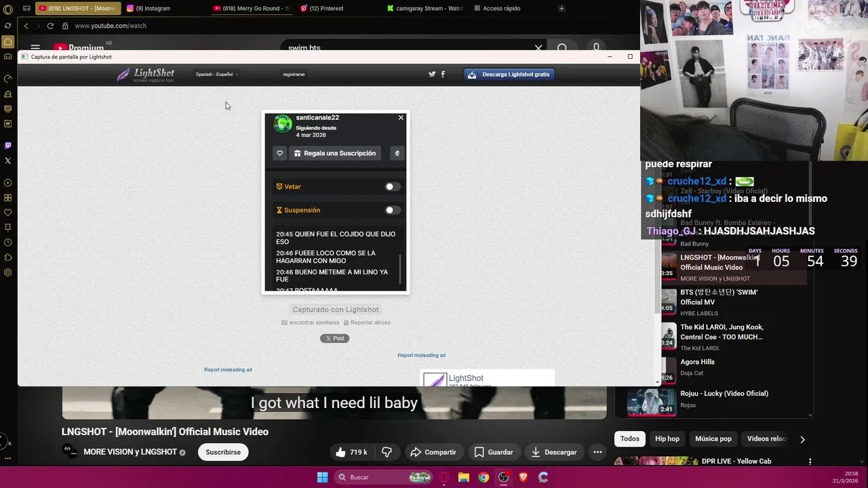Reload the page with the refresh icon

pos(50,26)
